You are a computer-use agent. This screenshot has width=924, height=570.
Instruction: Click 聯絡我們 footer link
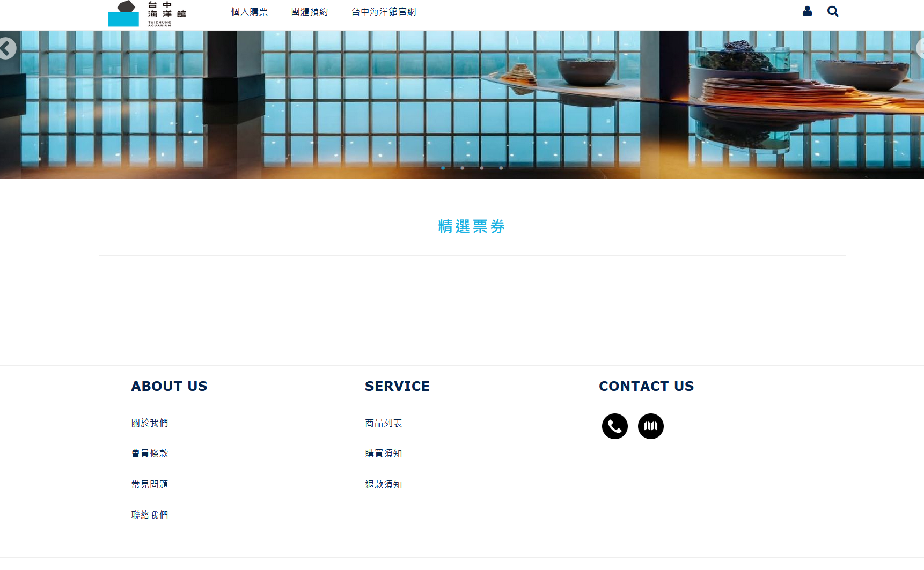(x=150, y=515)
